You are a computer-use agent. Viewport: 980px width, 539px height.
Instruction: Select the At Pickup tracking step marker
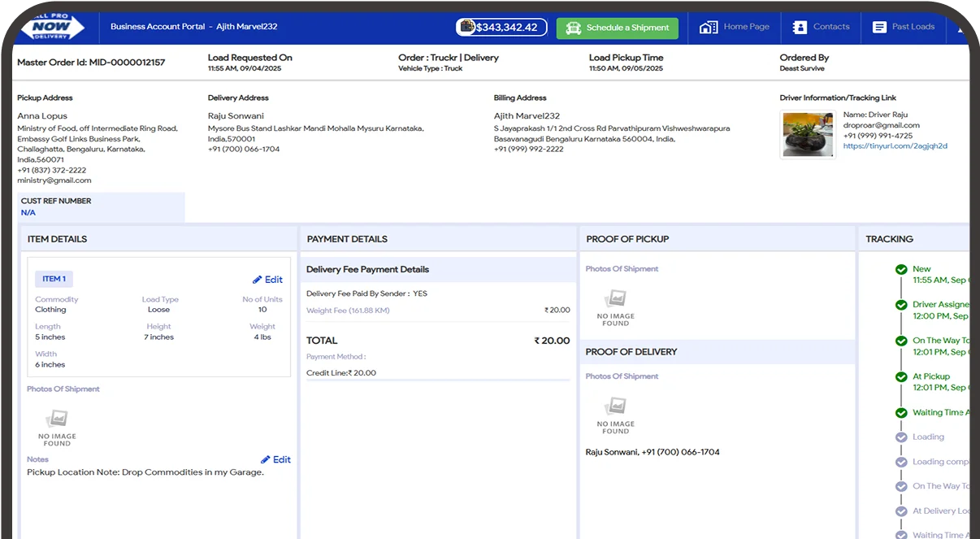pos(901,377)
